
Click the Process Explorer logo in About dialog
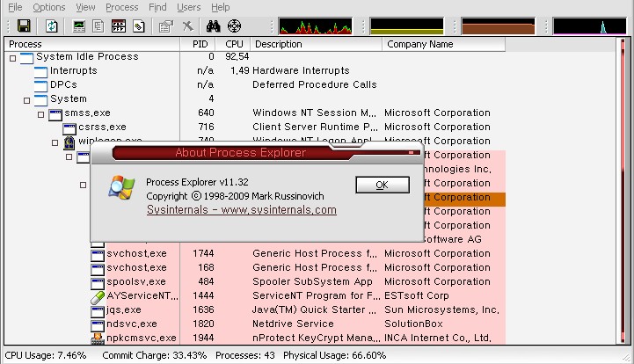tap(121, 187)
